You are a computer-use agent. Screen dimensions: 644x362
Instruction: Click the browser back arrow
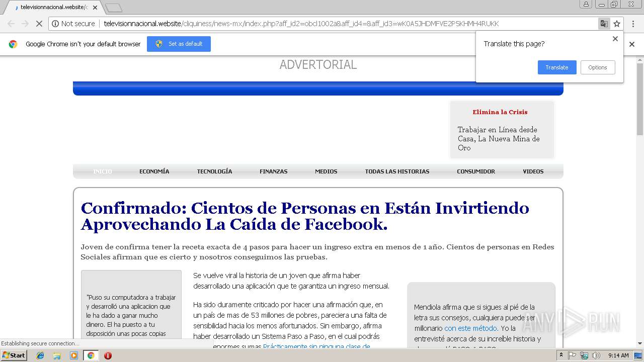(11, 24)
